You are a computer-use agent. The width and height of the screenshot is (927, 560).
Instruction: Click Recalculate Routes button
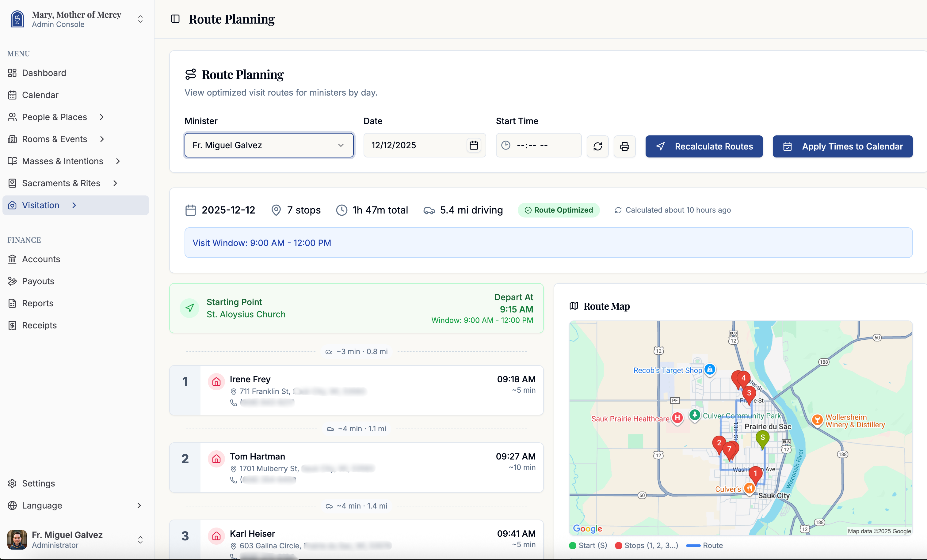point(704,146)
